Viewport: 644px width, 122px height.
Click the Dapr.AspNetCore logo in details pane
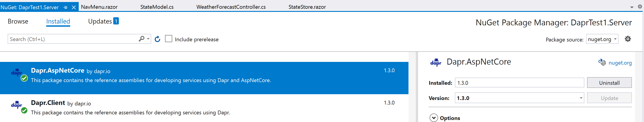436,63
